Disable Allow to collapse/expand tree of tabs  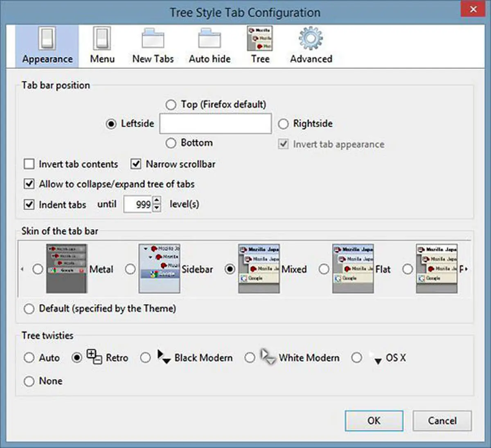29,184
